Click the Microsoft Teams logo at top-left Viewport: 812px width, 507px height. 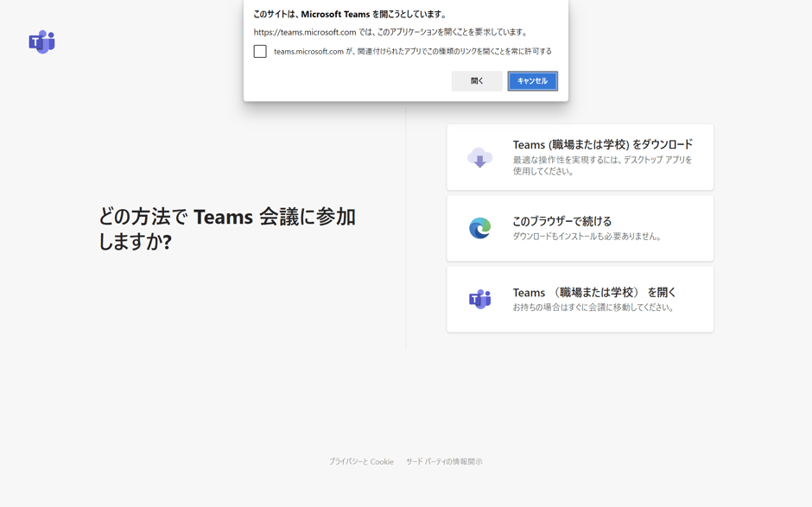(41, 41)
